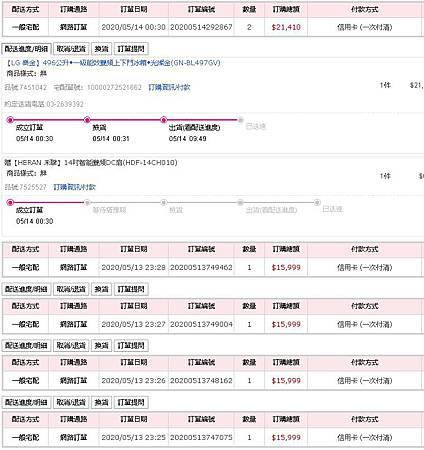Click LG shipping timestamp 05/14 09:49
The image size is (424, 450).
(188, 139)
